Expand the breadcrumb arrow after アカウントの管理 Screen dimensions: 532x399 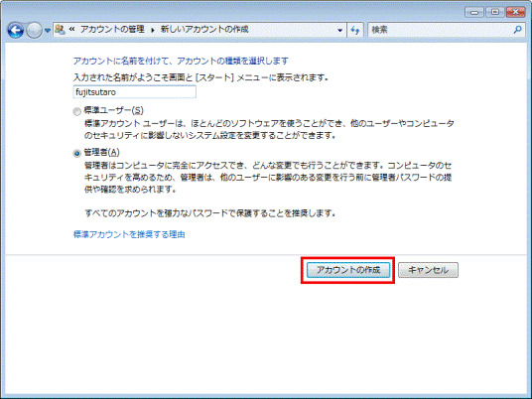152,30
